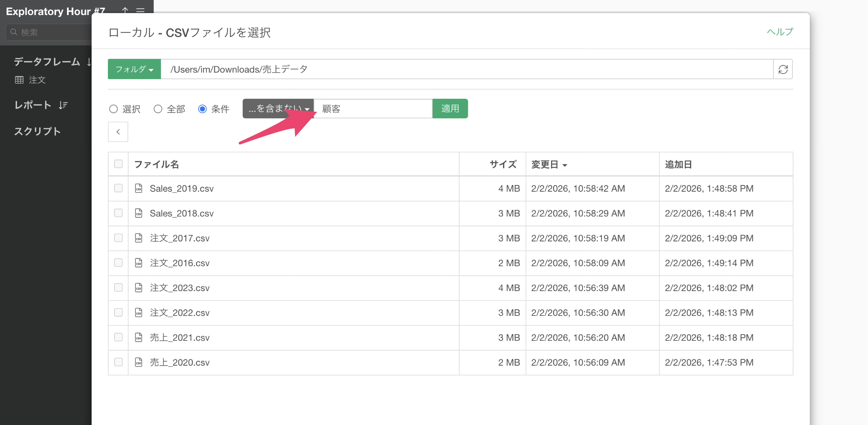
Task: Click CSV file icon for 売上_2021.csv
Action: click(x=139, y=337)
